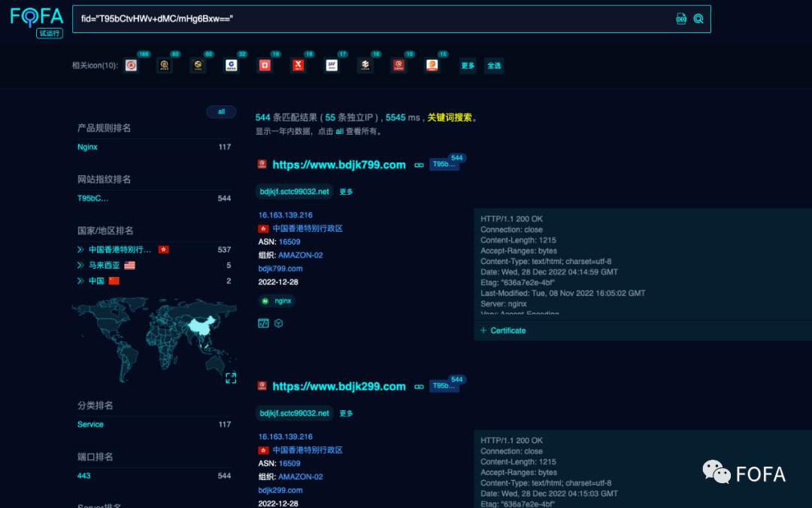Click the favicon beside bdjk799.com result
Viewport: 812px width, 508px height.
(262, 164)
